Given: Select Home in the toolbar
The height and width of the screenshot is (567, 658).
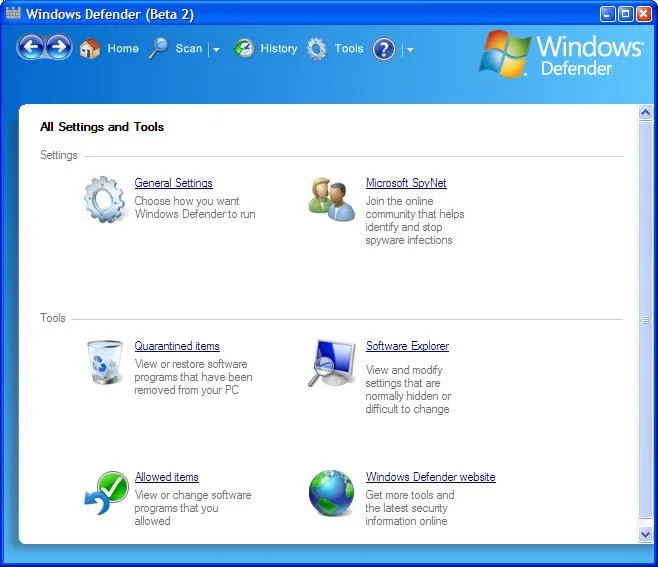Looking at the screenshot, I should click(123, 48).
